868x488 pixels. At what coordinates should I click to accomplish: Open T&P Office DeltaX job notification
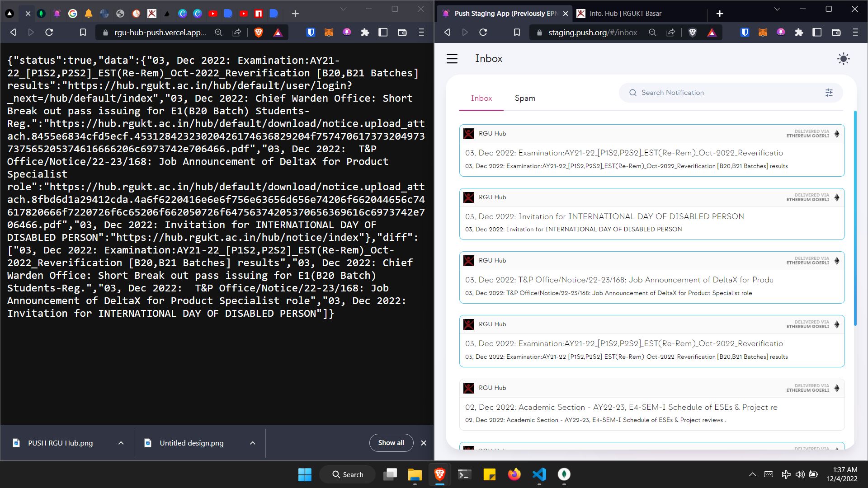click(652, 277)
